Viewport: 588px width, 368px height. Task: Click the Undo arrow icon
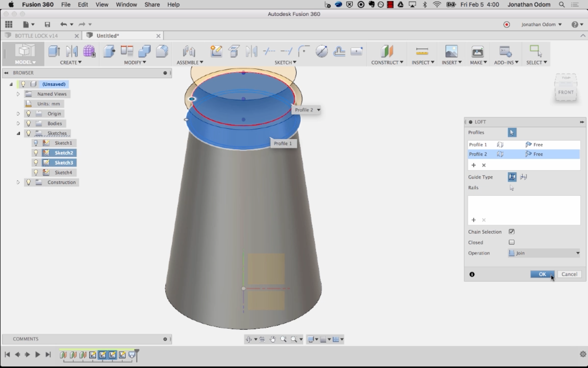(x=64, y=24)
